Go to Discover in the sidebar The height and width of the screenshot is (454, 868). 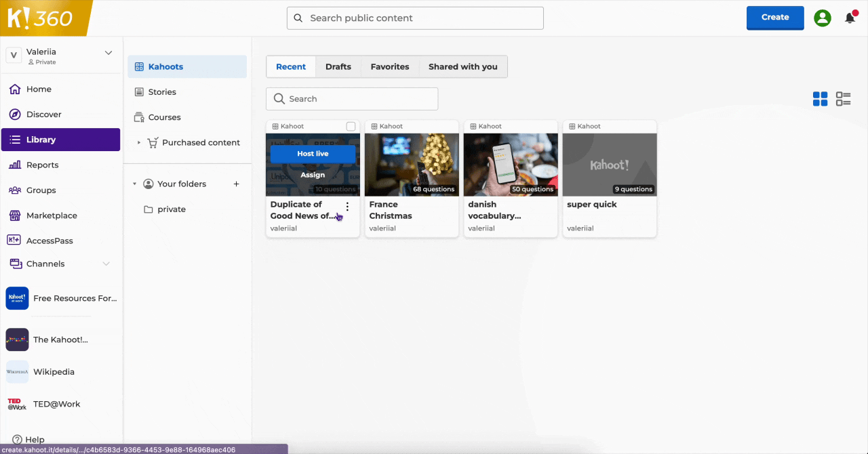click(x=43, y=115)
